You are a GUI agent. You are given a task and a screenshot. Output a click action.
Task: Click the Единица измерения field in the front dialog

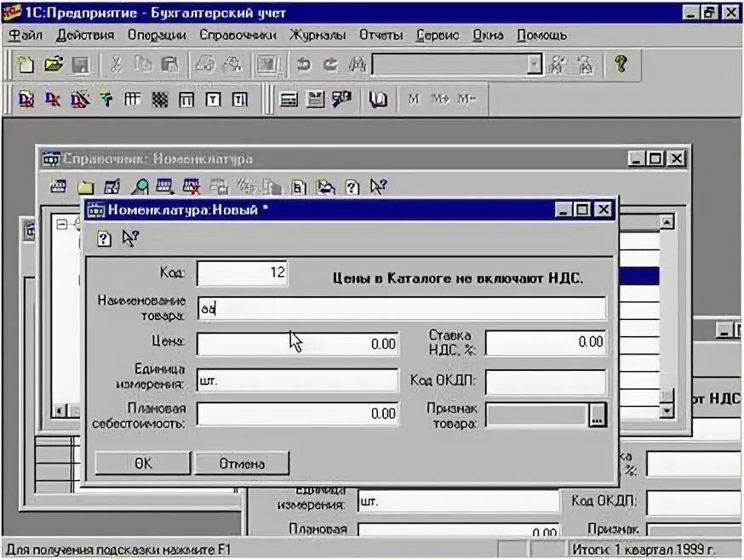[297, 380]
